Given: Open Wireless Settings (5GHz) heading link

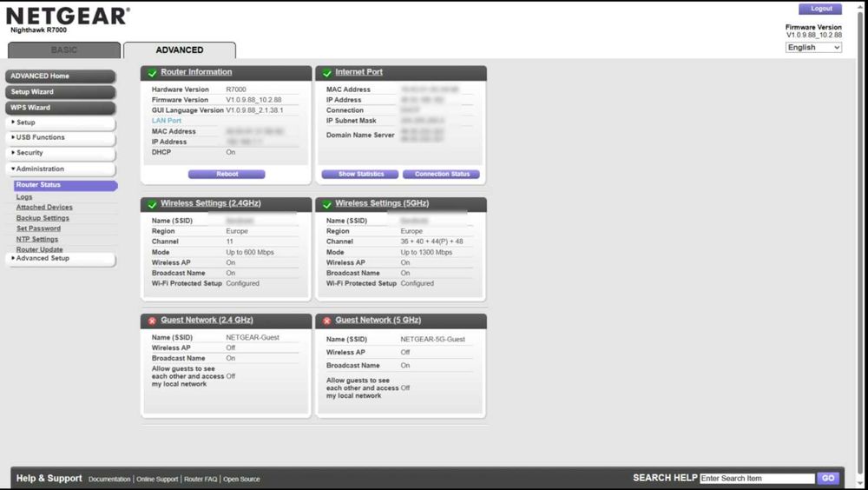Looking at the screenshot, I should tap(382, 203).
